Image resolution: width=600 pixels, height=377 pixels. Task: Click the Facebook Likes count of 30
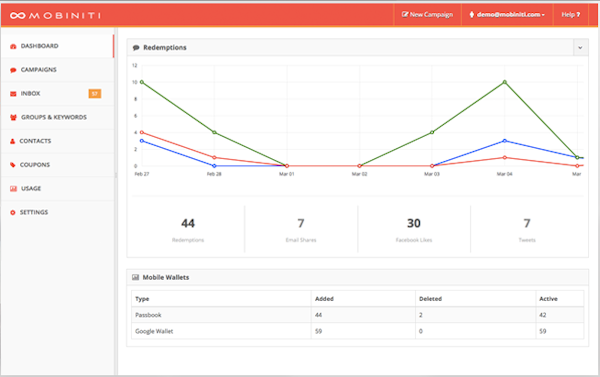tap(414, 223)
